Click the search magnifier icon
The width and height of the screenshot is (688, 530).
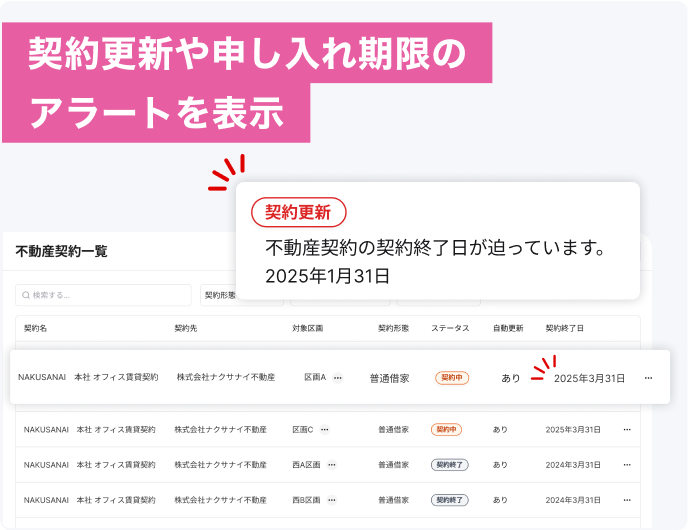click(25, 295)
